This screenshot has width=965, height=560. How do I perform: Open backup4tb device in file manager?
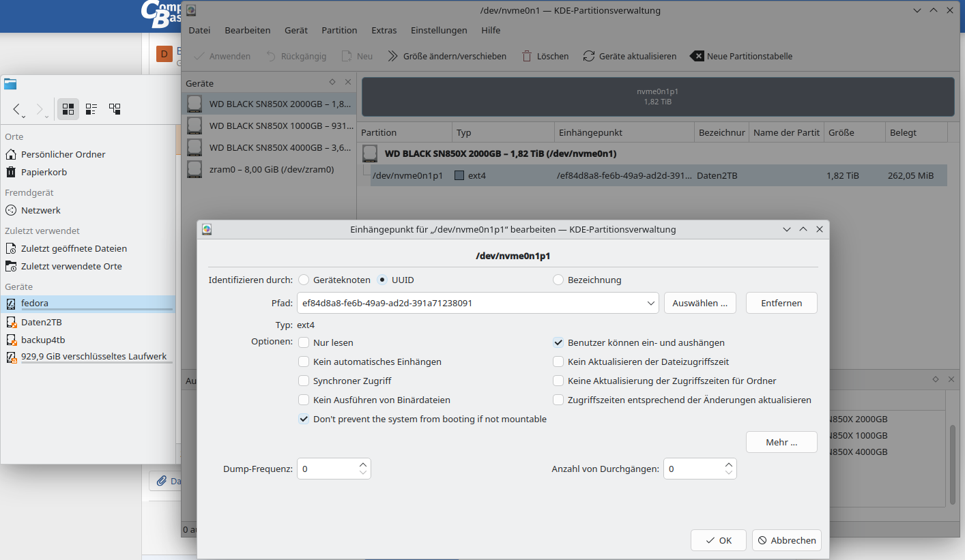tap(88, 340)
